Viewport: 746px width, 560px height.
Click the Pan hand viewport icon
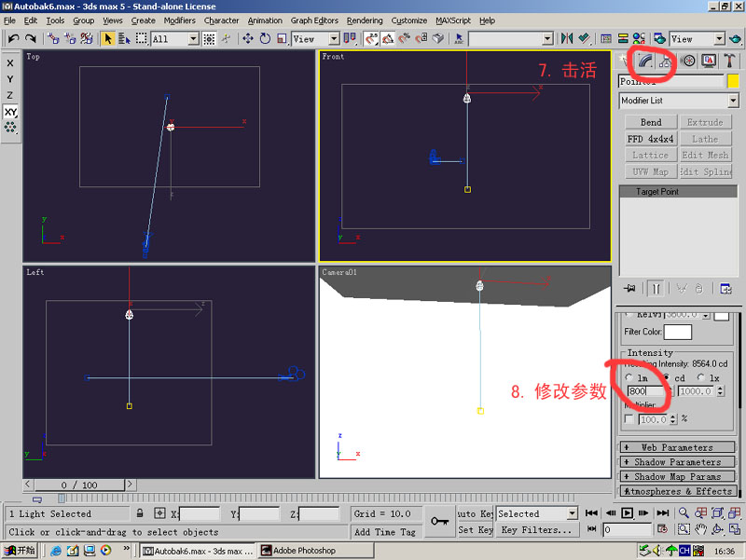coord(700,529)
